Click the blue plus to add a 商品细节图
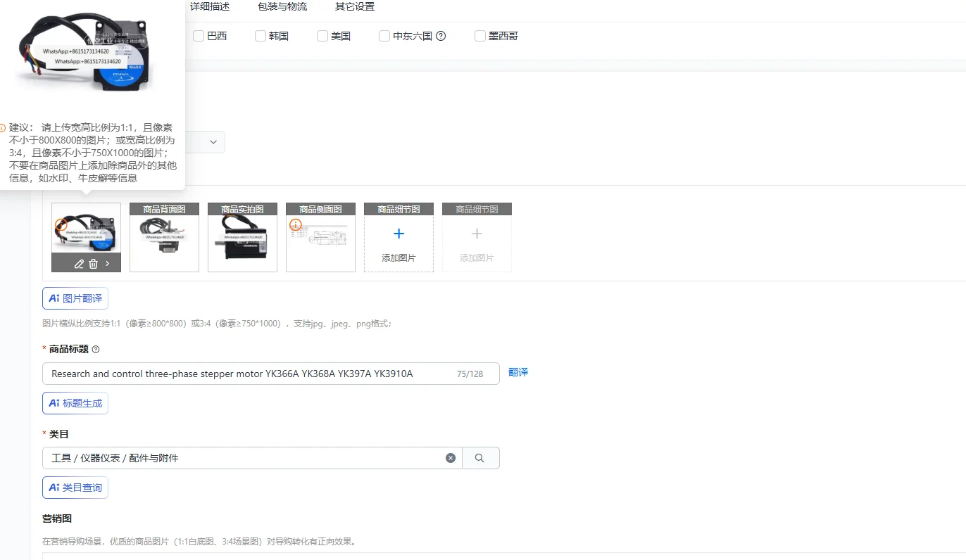The width and height of the screenshot is (966, 560). (x=399, y=234)
